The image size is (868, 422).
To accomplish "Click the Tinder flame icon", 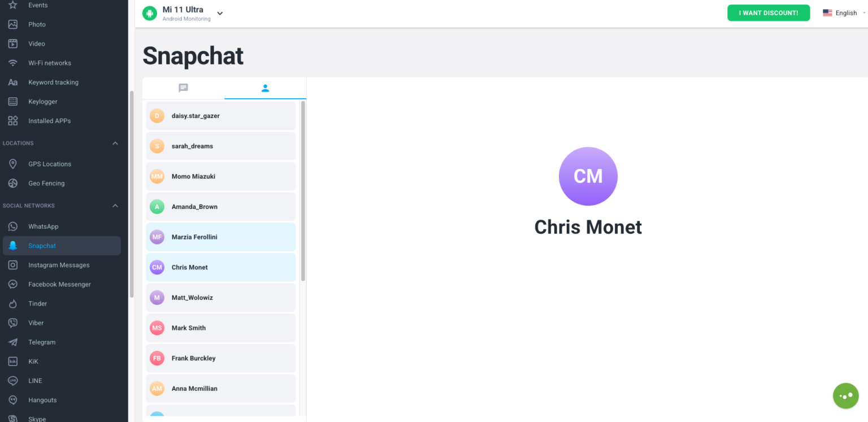I will [13, 304].
